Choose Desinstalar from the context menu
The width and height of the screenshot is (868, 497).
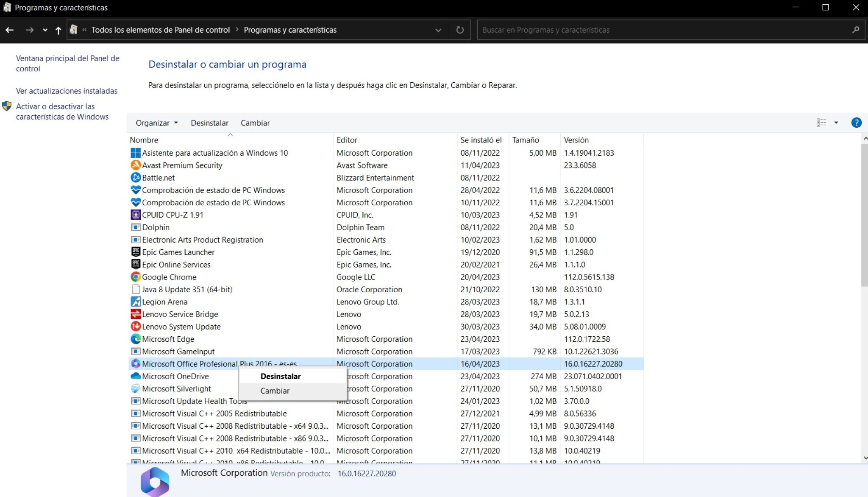coord(280,376)
